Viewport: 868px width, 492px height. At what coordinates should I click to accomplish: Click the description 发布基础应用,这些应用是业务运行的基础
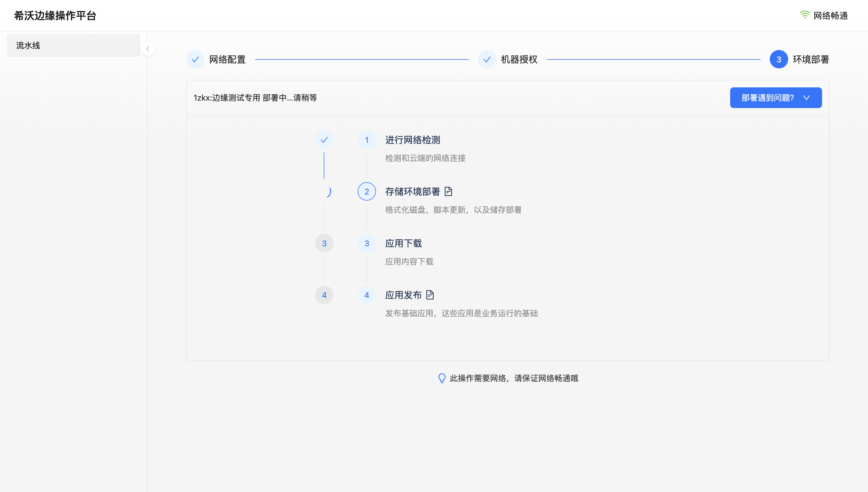pos(462,313)
